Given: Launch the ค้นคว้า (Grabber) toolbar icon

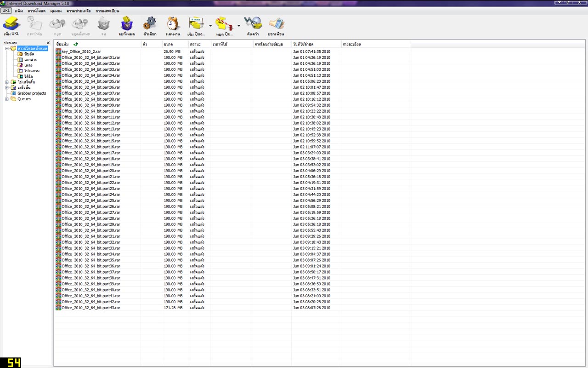Looking at the screenshot, I should (x=253, y=23).
